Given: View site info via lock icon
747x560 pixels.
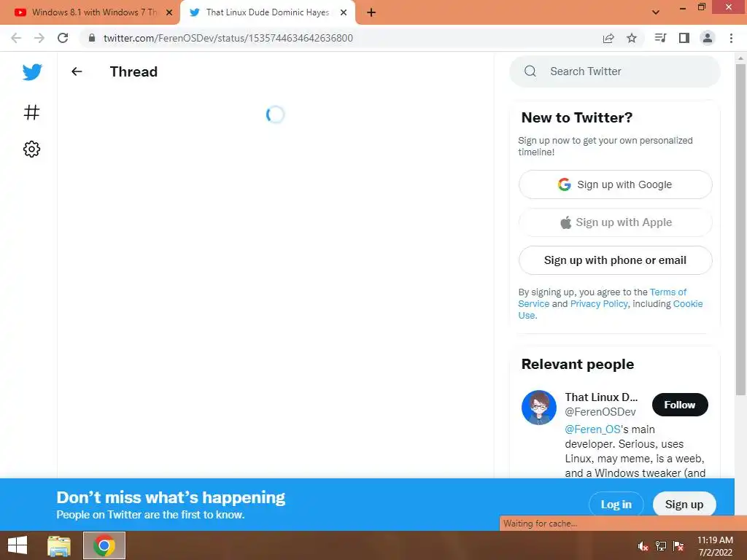Looking at the screenshot, I should click(92, 38).
